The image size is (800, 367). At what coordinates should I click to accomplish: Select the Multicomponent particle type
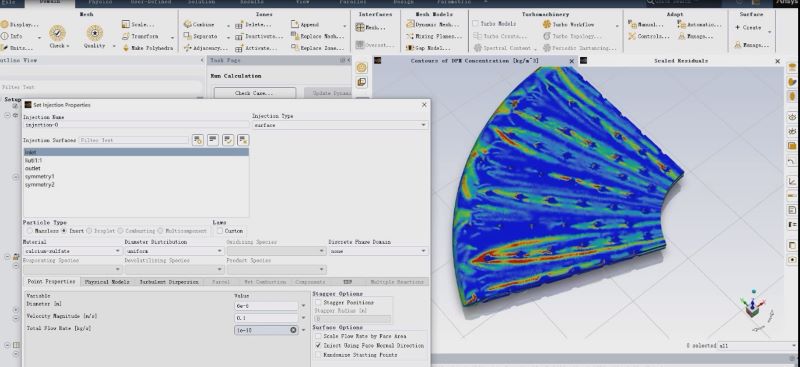pyautogui.click(x=160, y=231)
